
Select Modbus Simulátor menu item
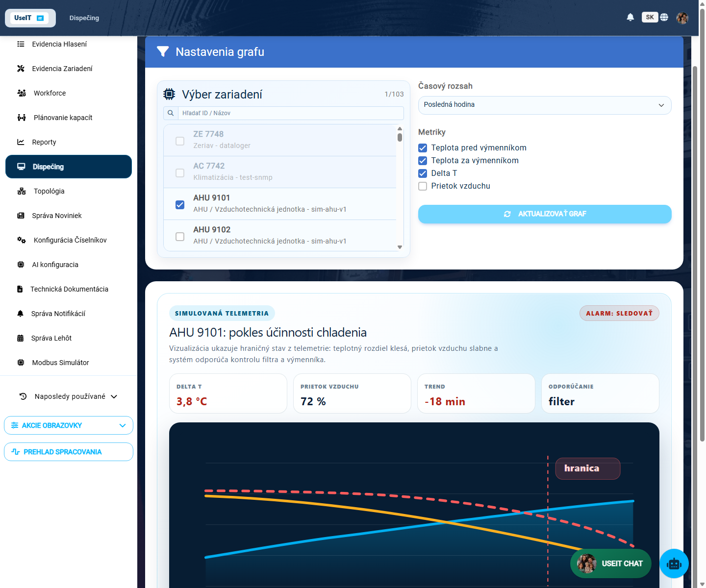point(69,363)
